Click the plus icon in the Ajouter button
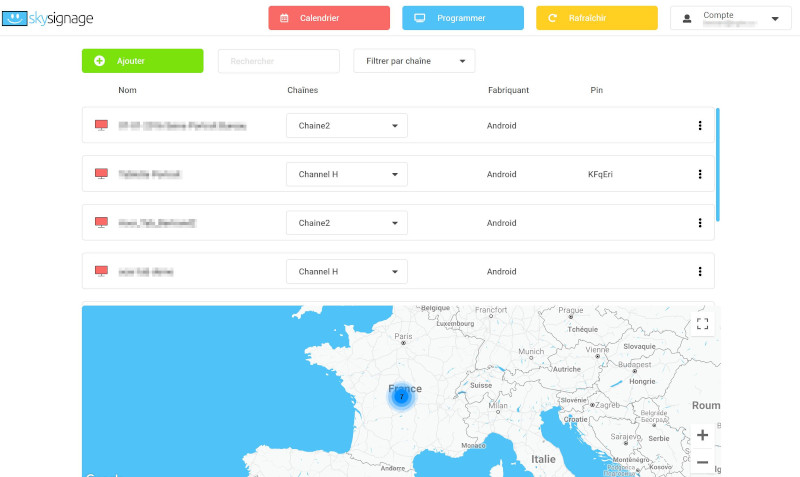Image resolution: width=800 pixels, height=477 pixels. 99,61
